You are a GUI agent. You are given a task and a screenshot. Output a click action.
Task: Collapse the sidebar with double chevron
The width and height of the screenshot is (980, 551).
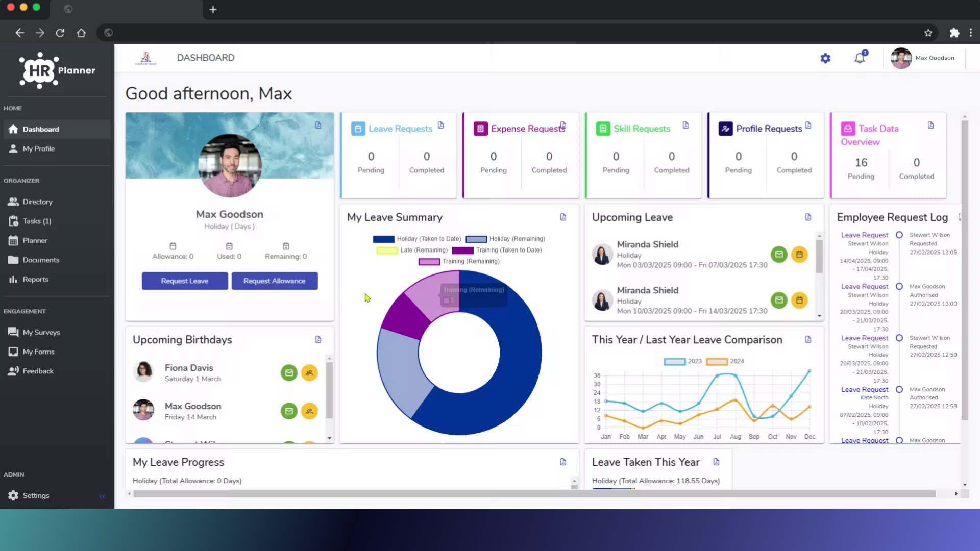coord(102,496)
